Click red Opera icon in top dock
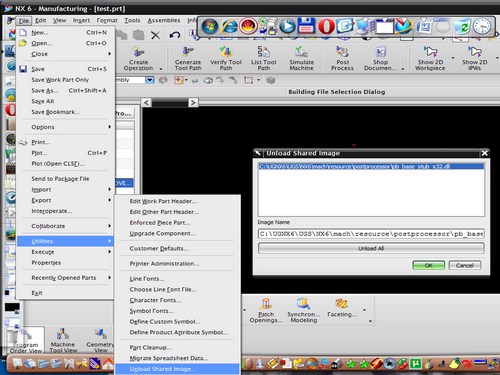 326,26
